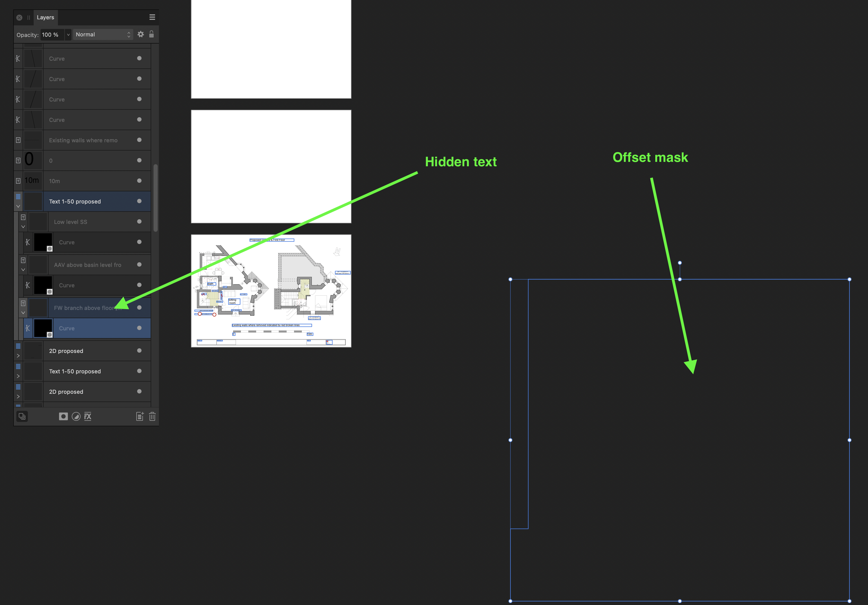Click curve icon of Curve under FW branch

pos(28,328)
